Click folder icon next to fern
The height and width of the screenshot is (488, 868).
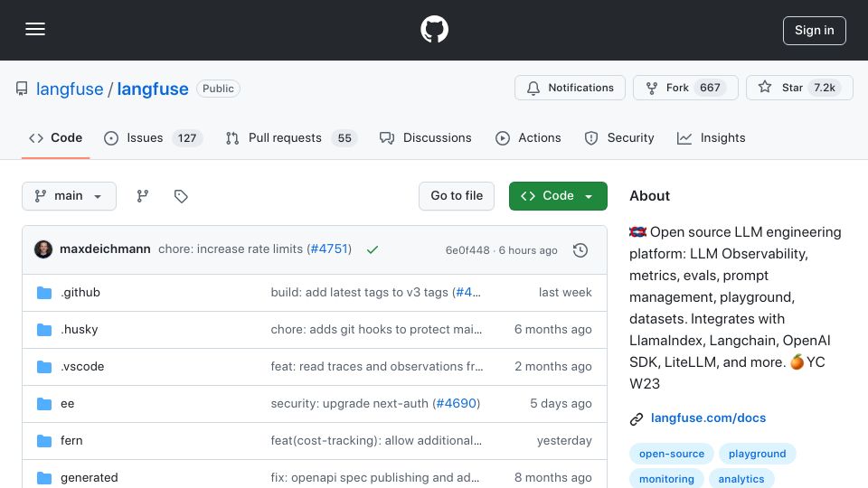44,441
